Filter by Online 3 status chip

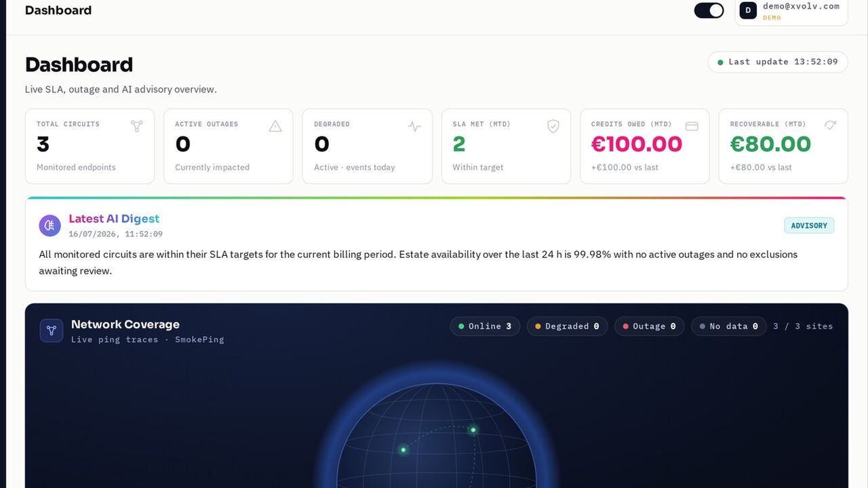tap(485, 326)
